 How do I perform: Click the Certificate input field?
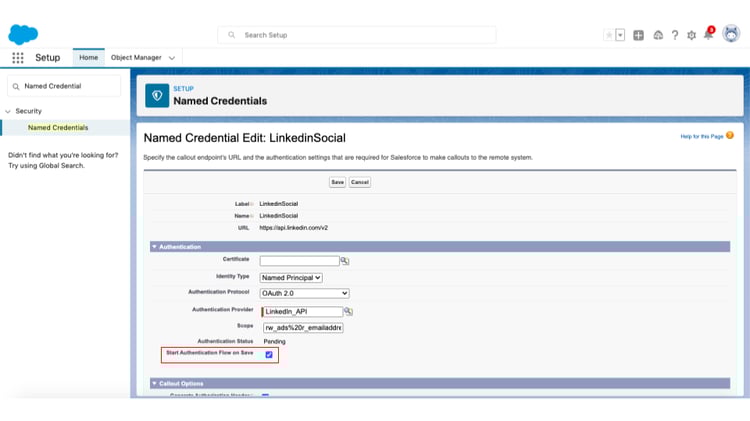pyautogui.click(x=299, y=261)
